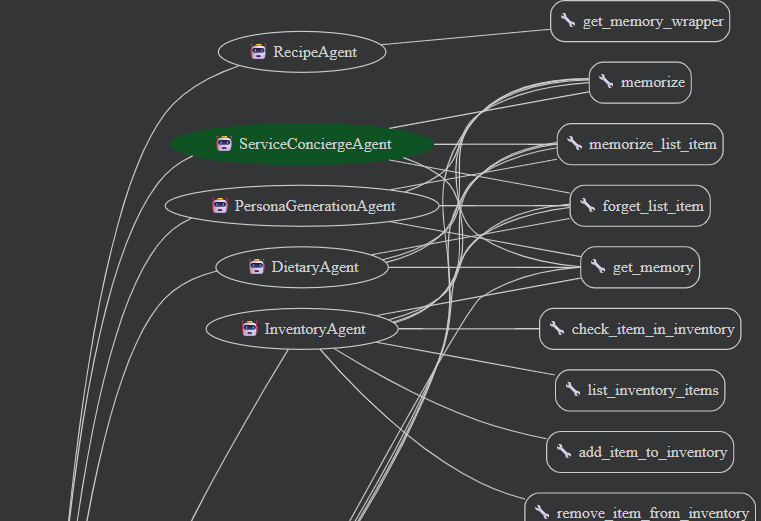Open the get_memory tool label
This screenshot has width=761, height=521.
click(653, 268)
